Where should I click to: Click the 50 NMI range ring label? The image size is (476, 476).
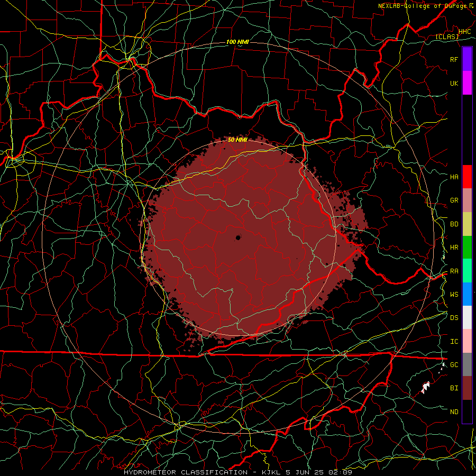[237, 140]
